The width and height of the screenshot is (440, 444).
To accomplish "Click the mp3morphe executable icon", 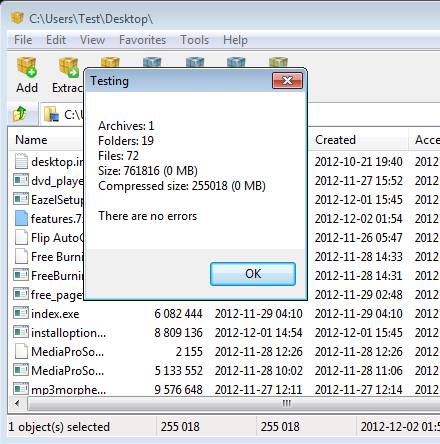I will (x=21, y=389).
